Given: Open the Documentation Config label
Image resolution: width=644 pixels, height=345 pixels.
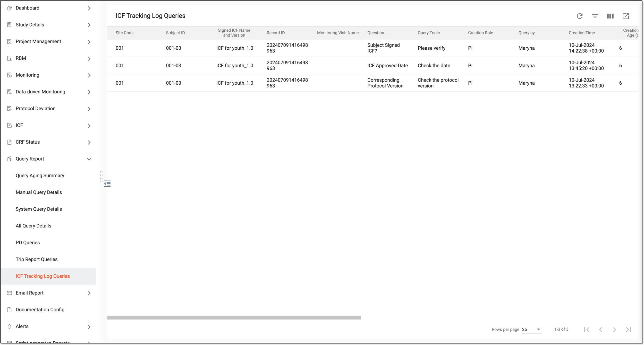Looking at the screenshot, I should click(40, 309).
